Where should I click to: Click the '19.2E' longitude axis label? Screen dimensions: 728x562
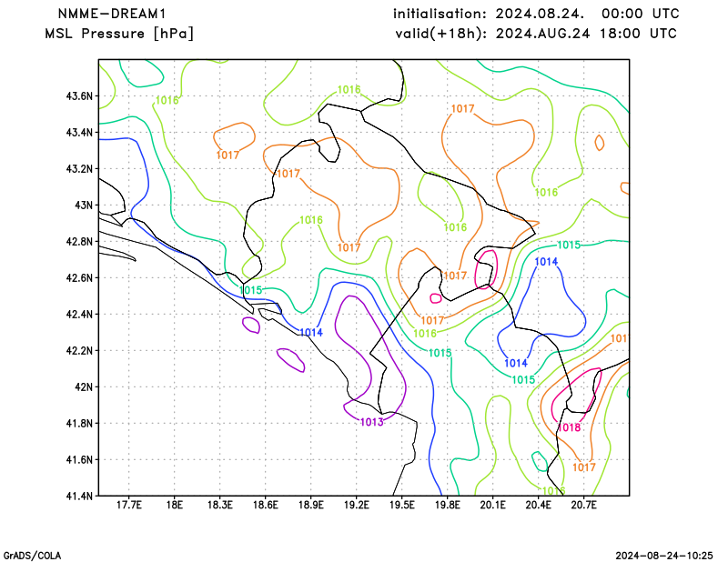pyautogui.click(x=356, y=505)
